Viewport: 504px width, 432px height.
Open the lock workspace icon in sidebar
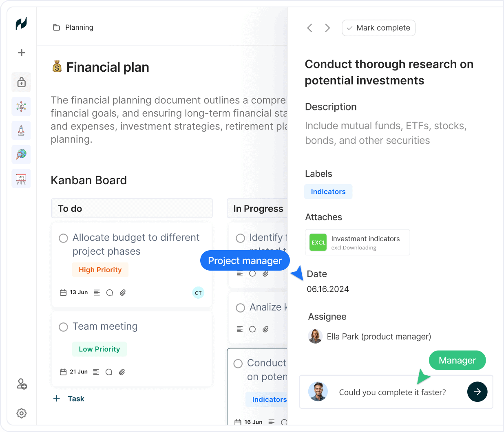[x=21, y=82]
